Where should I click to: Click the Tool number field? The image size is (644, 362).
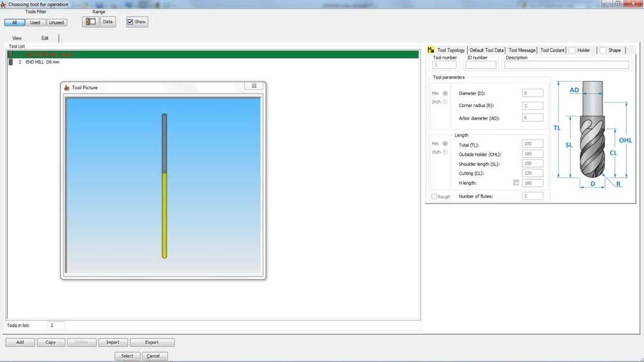pyautogui.click(x=445, y=65)
